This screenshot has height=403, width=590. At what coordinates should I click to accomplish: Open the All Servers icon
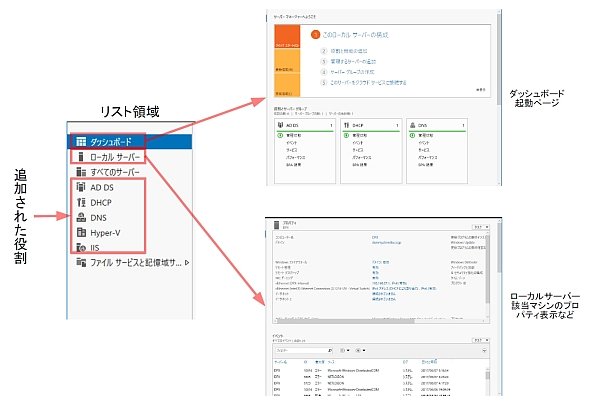81,172
